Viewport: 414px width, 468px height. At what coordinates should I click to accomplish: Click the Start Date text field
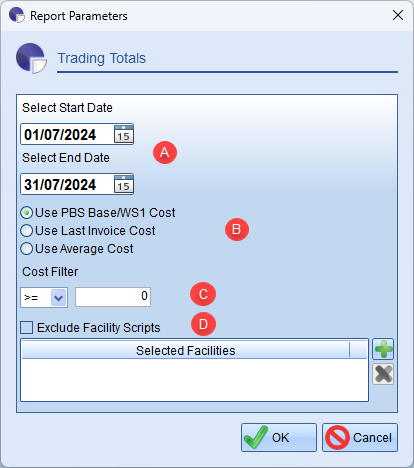click(x=67, y=134)
